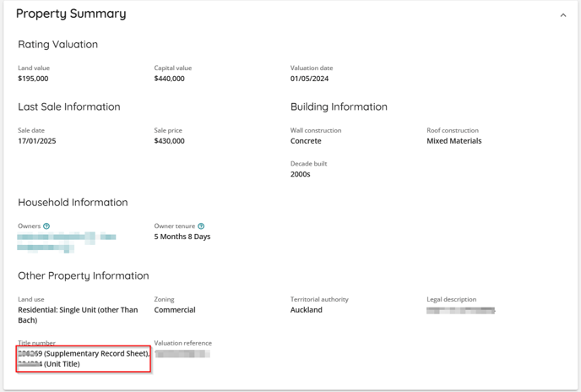Click the Wall construction label
The width and height of the screenshot is (581, 392).
[x=316, y=130]
